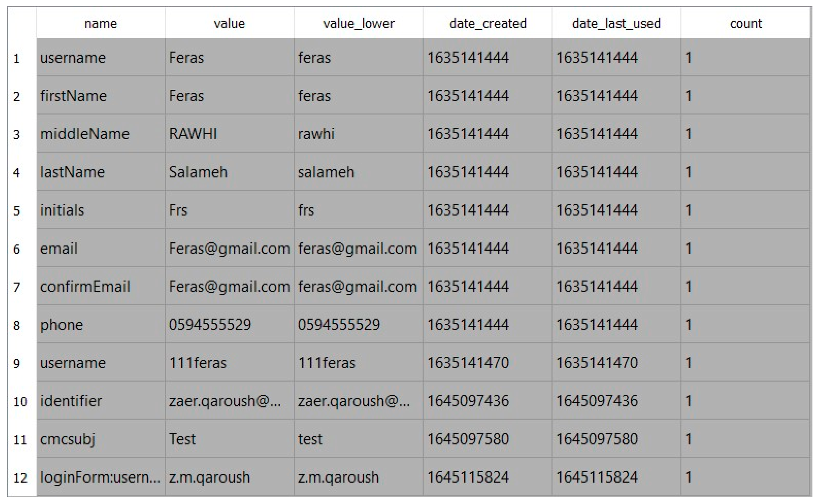Select the z.m.qaroush value cell
The width and height of the screenshot is (820, 504).
pos(209,477)
